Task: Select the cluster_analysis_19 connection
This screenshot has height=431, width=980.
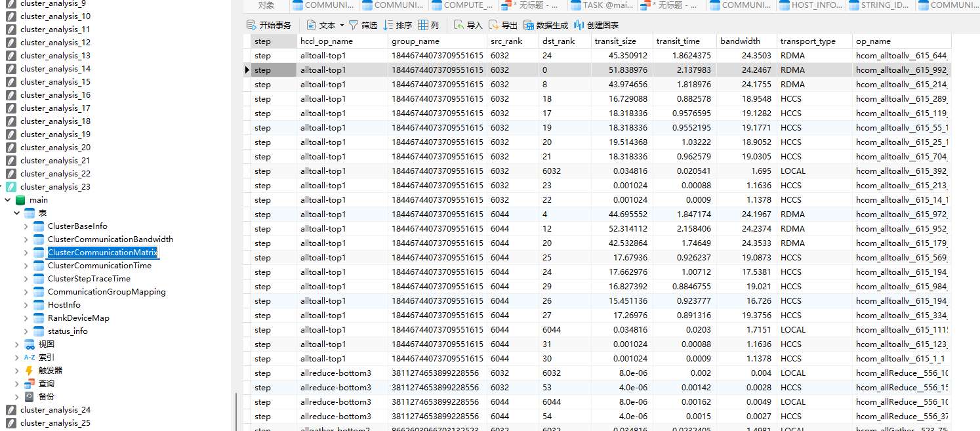Action: click(x=55, y=134)
